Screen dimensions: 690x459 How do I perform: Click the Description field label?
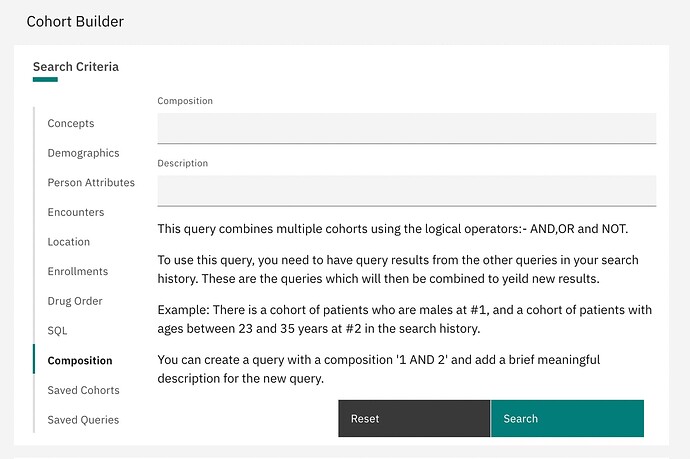pyautogui.click(x=183, y=163)
